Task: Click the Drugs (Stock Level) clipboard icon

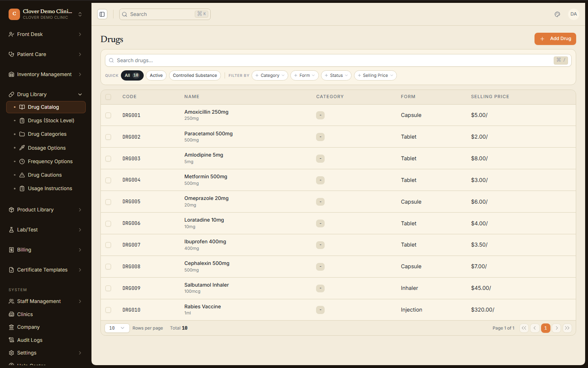Action: click(x=22, y=121)
